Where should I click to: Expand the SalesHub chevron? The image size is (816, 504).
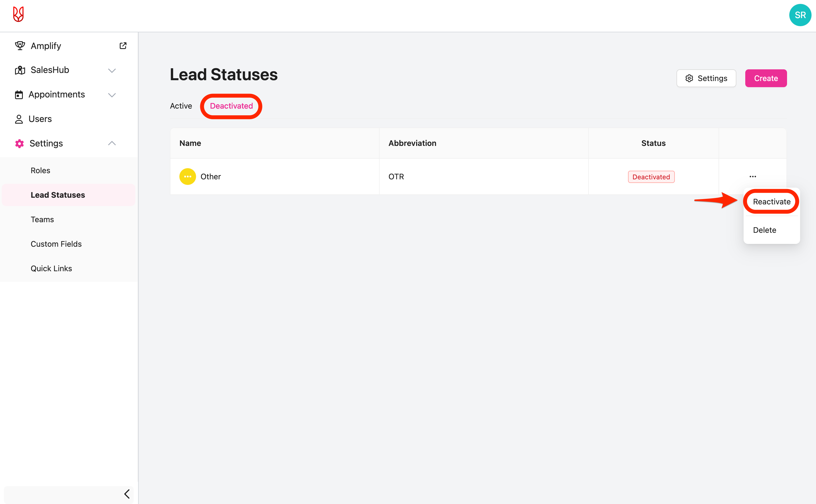pos(112,70)
